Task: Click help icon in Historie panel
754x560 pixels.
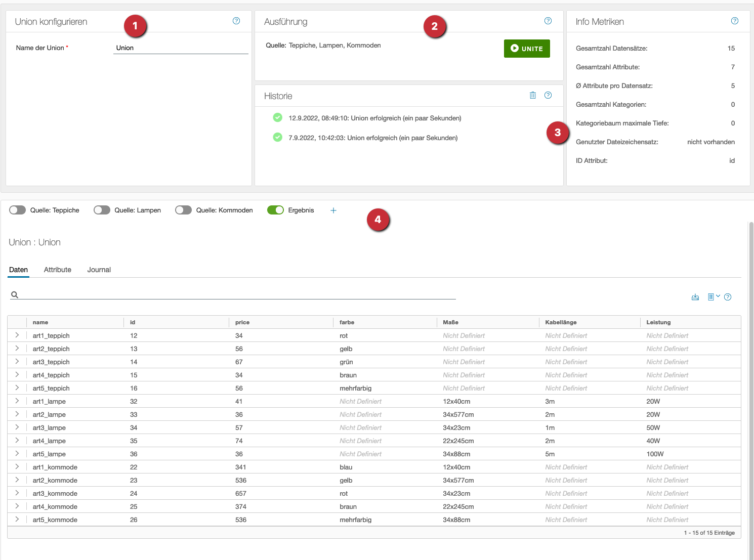Action: click(x=548, y=95)
